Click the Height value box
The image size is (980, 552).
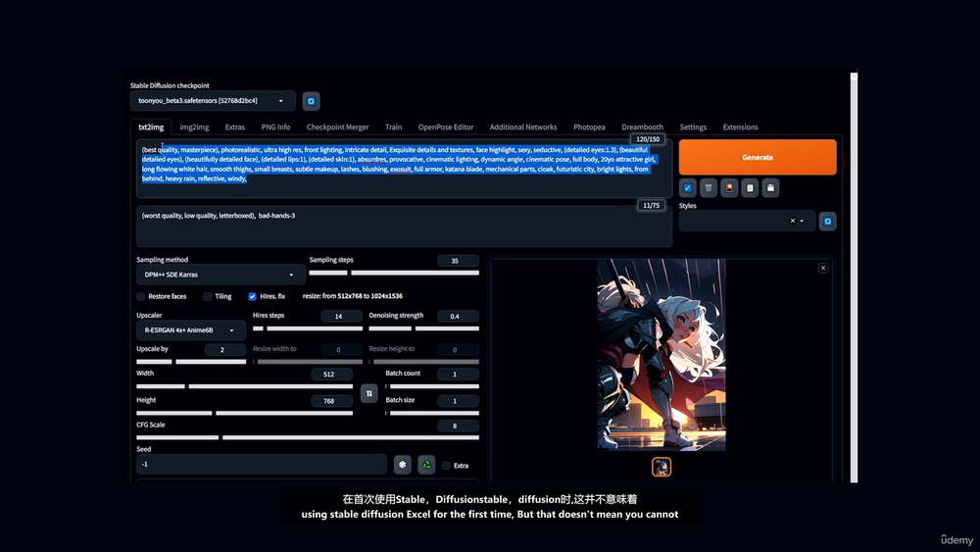point(332,401)
